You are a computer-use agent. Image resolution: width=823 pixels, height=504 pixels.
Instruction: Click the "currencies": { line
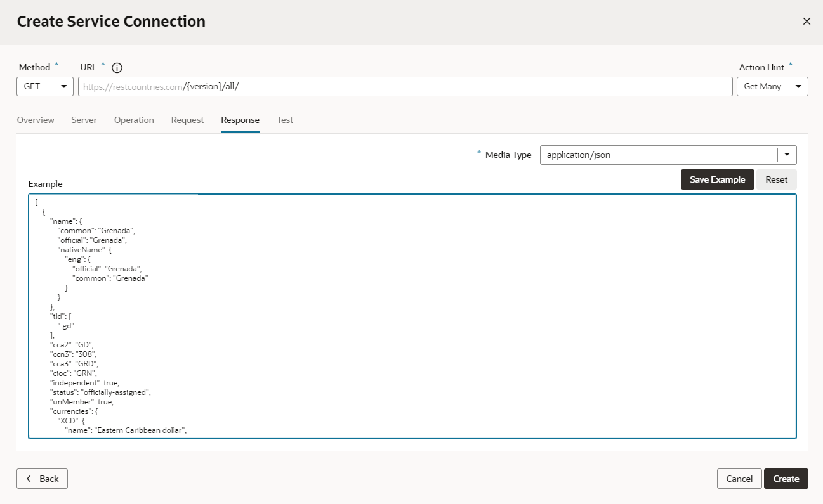point(74,411)
